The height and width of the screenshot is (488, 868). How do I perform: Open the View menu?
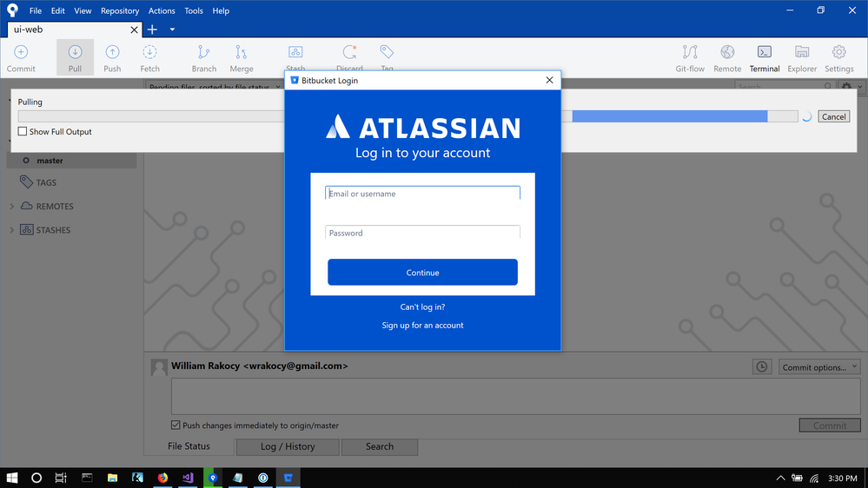pos(83,10)
